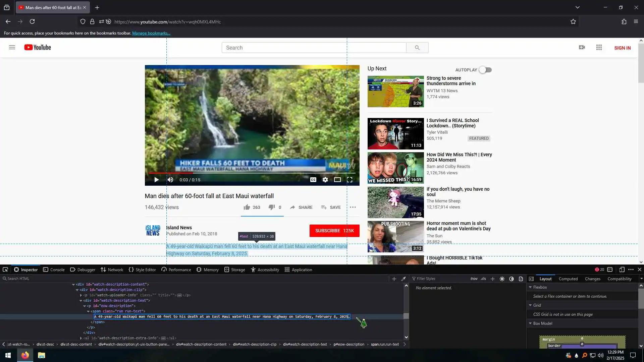Toggle the :hov pseudo-class panel
The image size is (644, 362).
pos(474,279)
